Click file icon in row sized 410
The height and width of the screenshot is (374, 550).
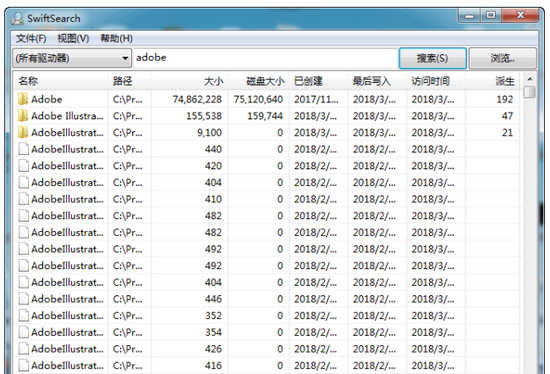(x=23, y=199)
